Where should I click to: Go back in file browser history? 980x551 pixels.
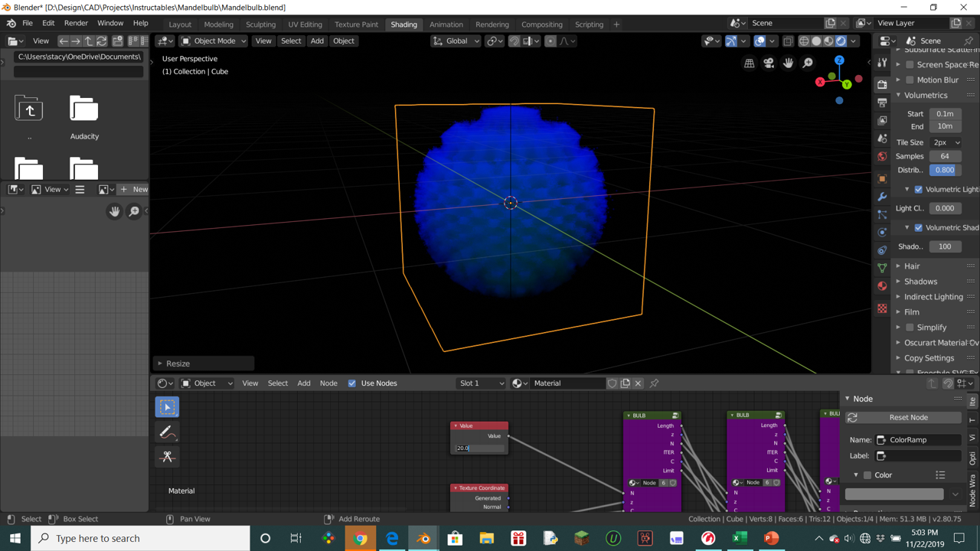pos(64,41)
